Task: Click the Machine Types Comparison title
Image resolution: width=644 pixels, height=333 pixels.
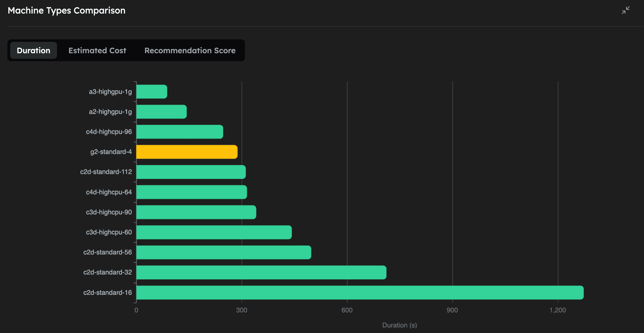Action: (x=67, y=10)
